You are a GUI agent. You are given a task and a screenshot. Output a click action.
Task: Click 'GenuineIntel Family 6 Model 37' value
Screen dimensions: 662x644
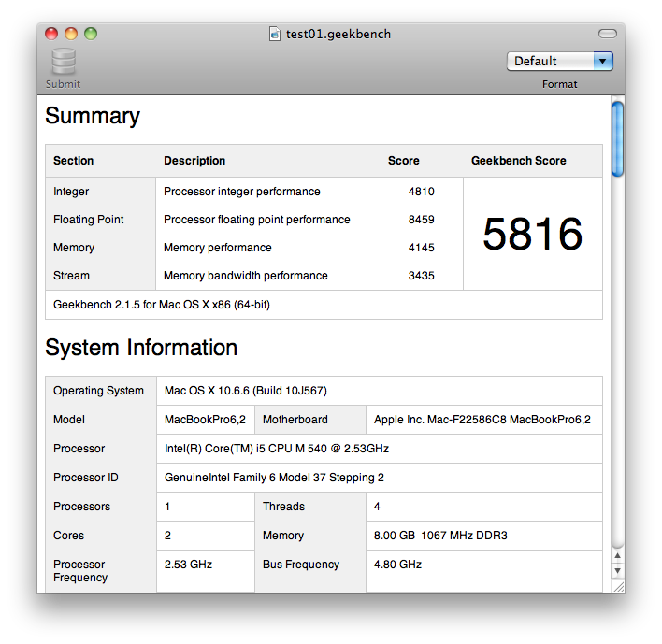(274, 478)
